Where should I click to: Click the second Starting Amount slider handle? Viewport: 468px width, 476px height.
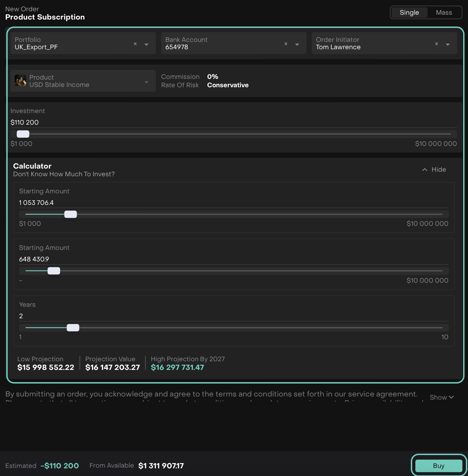click(x=54, y=271)
